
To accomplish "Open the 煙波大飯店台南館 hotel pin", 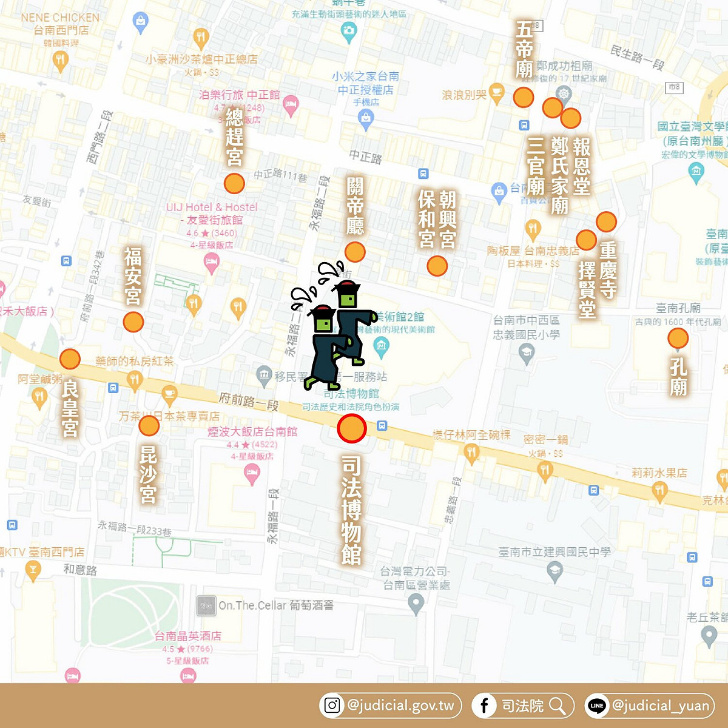I will click(x=252, y=474).
